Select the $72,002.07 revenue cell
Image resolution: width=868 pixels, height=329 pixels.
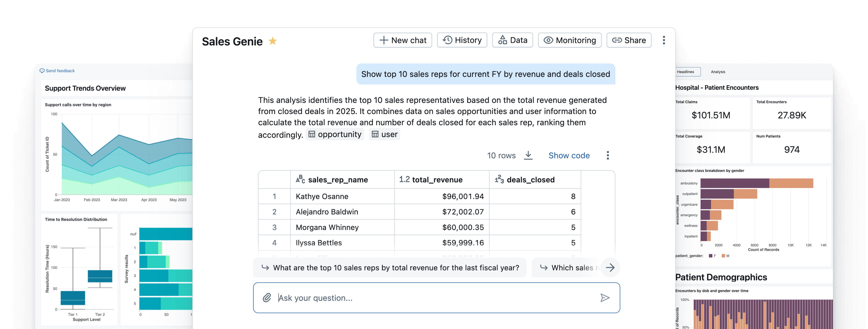(441, 212)
